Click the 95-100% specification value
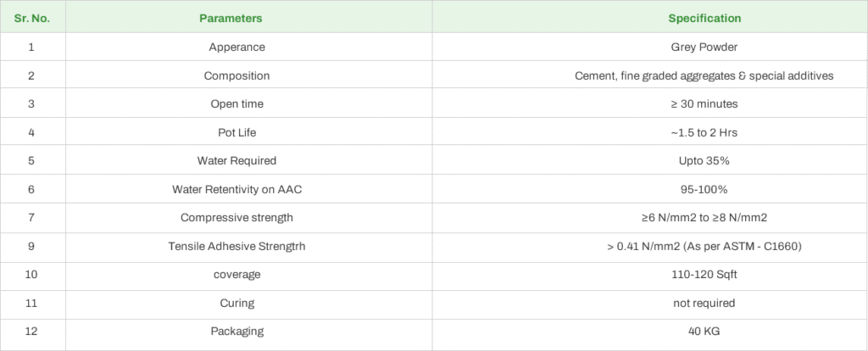 point(704,189)
